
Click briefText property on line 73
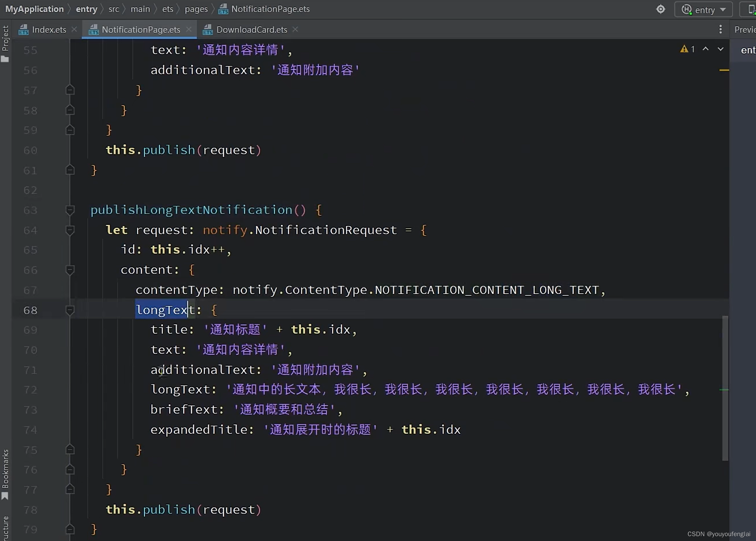pyautogui.click(x=184, y=409)
